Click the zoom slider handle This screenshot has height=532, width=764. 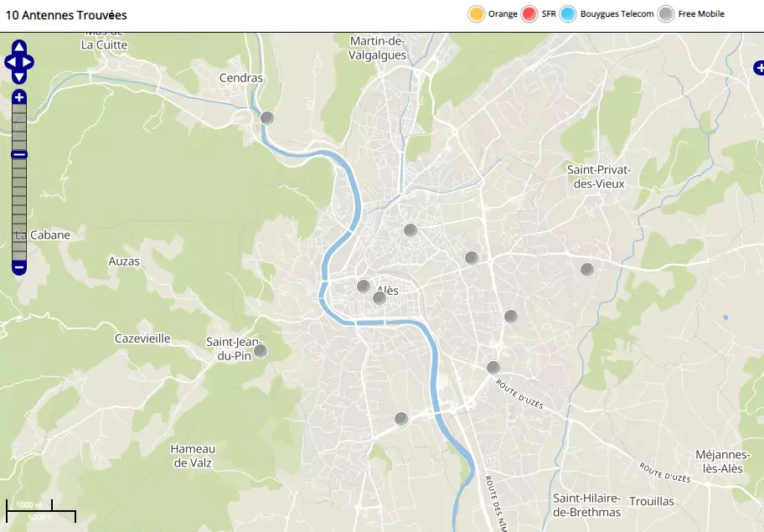[19, 154]
